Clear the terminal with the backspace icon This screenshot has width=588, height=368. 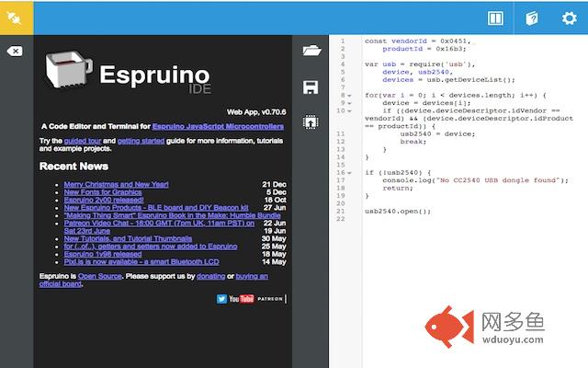(15, 52)
